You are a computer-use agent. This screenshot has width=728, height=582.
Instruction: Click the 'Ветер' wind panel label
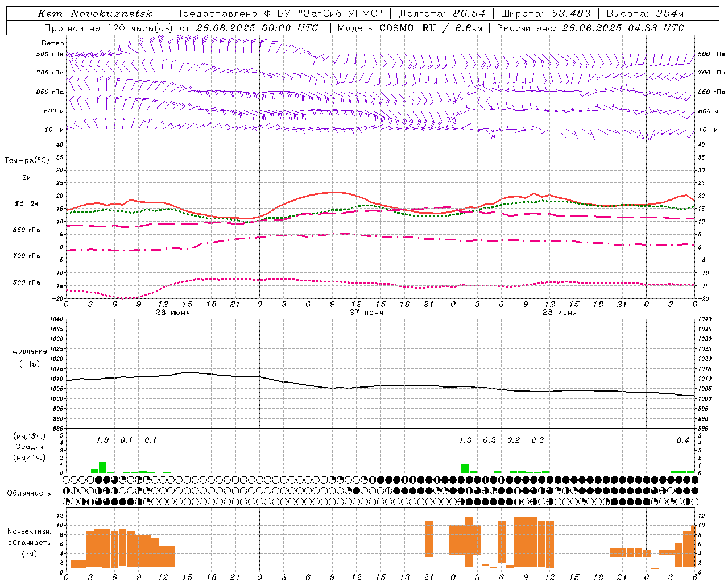tap(53, 43)
